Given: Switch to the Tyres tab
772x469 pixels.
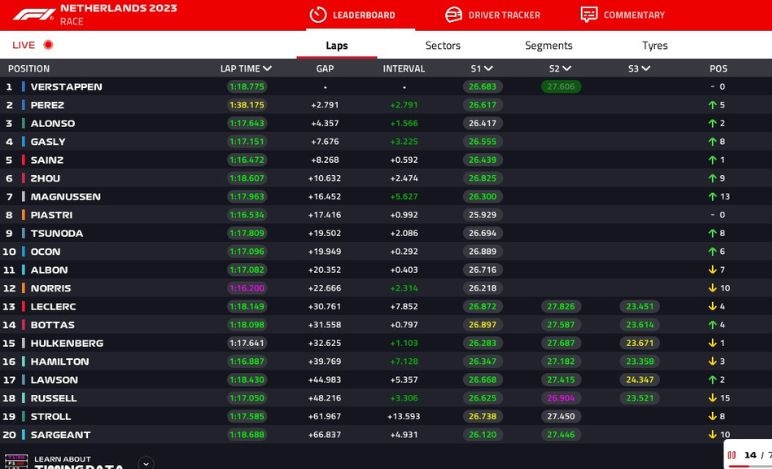Looking at the screenshot, I should (654, 46).
